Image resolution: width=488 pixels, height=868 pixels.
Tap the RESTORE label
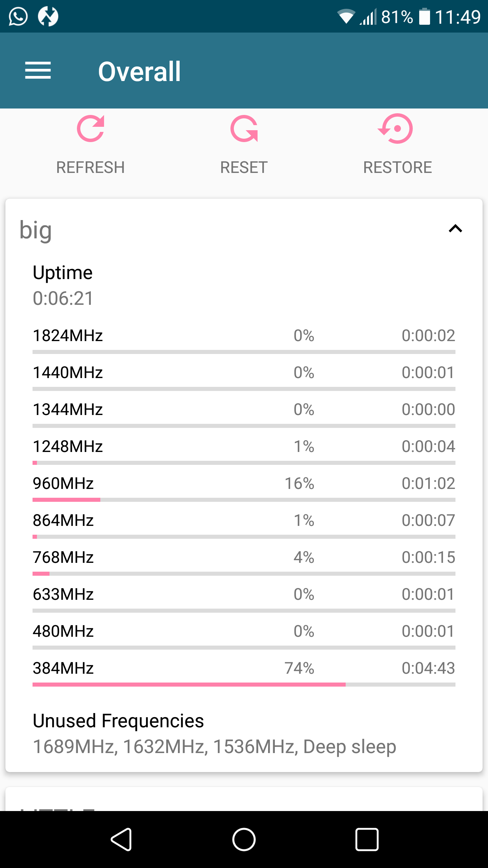(398, 167)
